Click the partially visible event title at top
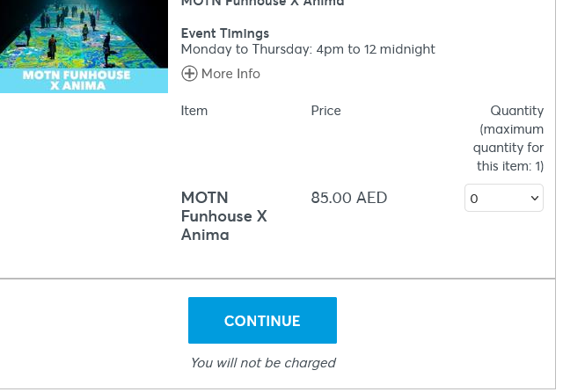Screen dimensions: 563x392 tap(262, 4)
